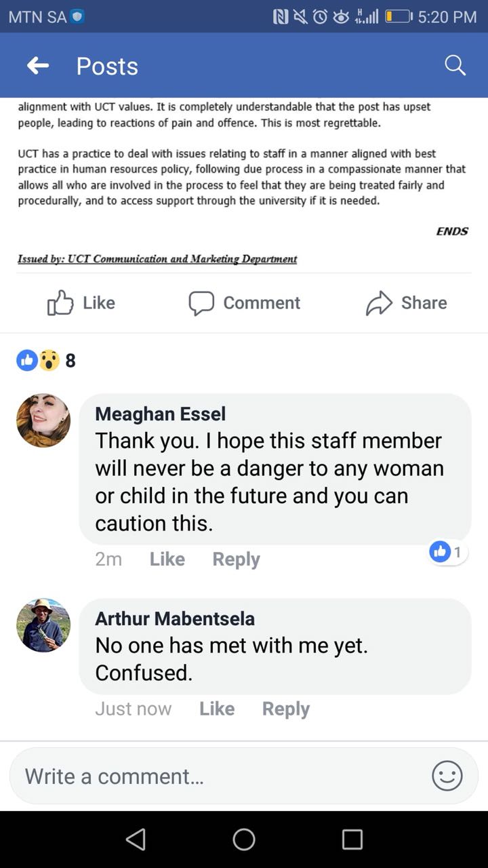View the like reaction on Meaghan's comment
Screen dimensions: 488x868
click(x=447, y=552)
